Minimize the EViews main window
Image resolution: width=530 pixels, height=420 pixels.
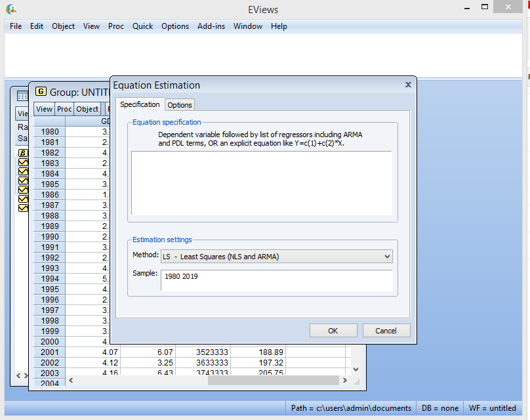pos(467,7)
